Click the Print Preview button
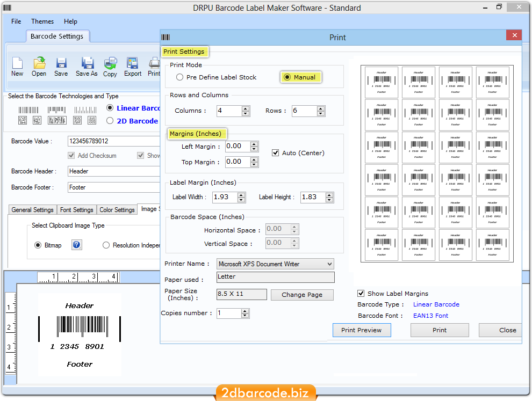 [362, 330]
